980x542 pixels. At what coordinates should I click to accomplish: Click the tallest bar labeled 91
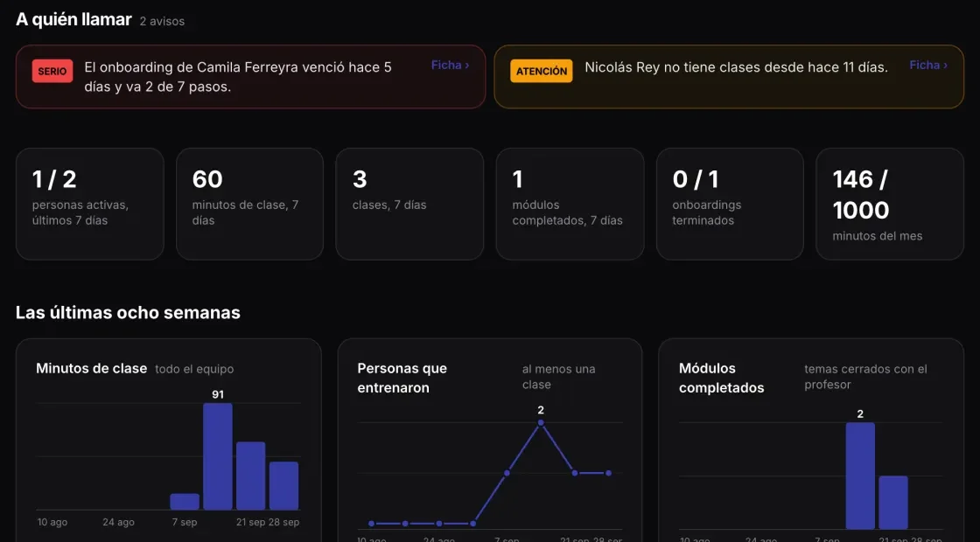pos(218,456)
